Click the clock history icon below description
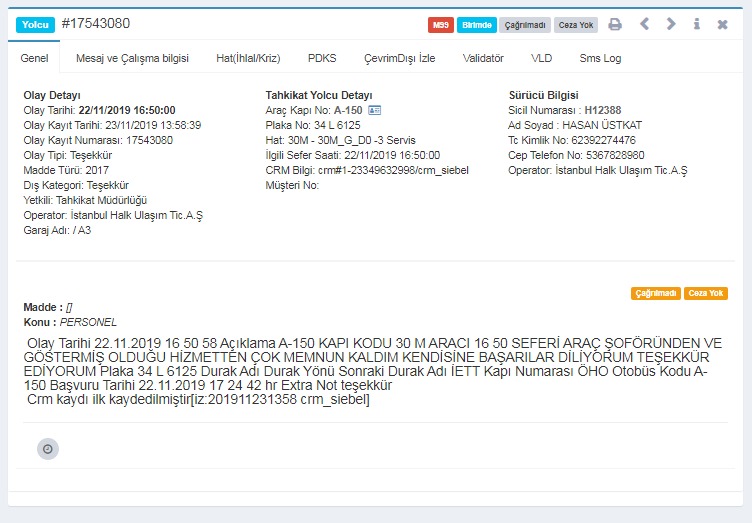 [48, 449]
